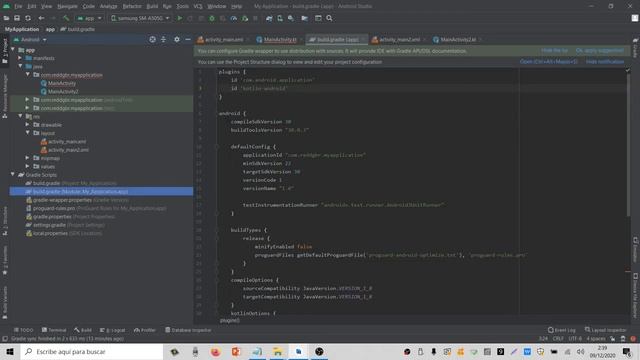640x360 pixels.
Task: Open the Profiler tool window
Action: [145, 330]
